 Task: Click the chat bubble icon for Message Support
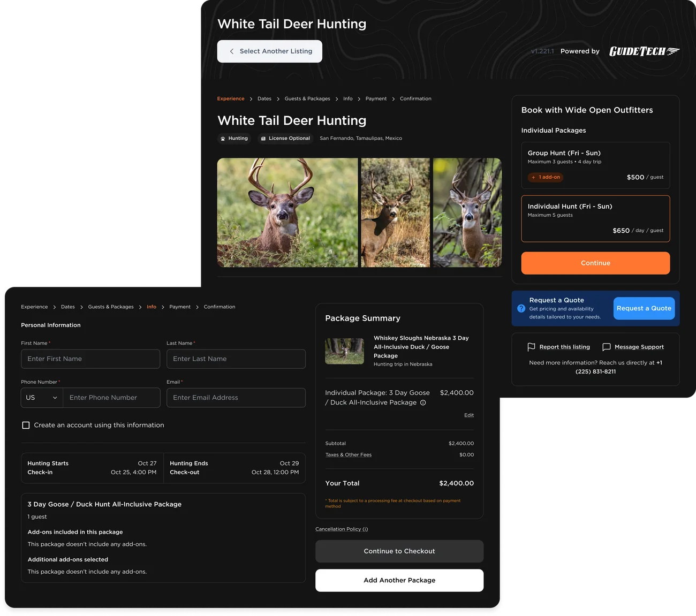[606, 347]
